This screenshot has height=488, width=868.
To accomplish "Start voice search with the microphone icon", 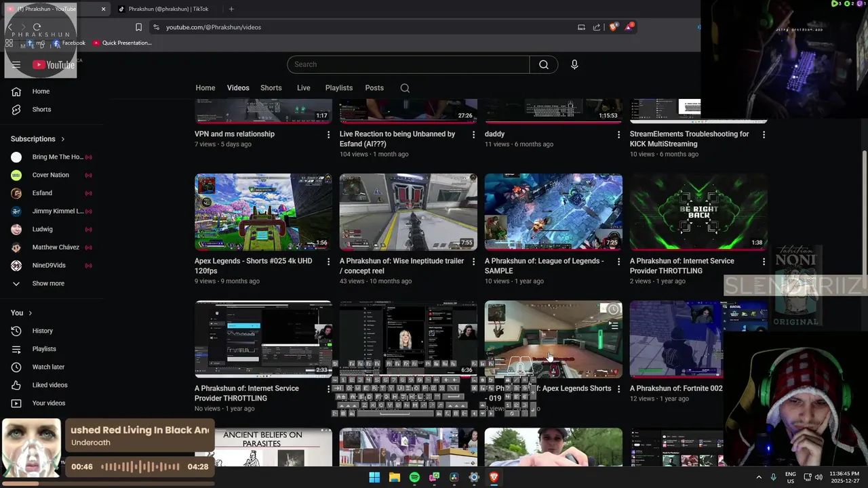I will 574,64.
